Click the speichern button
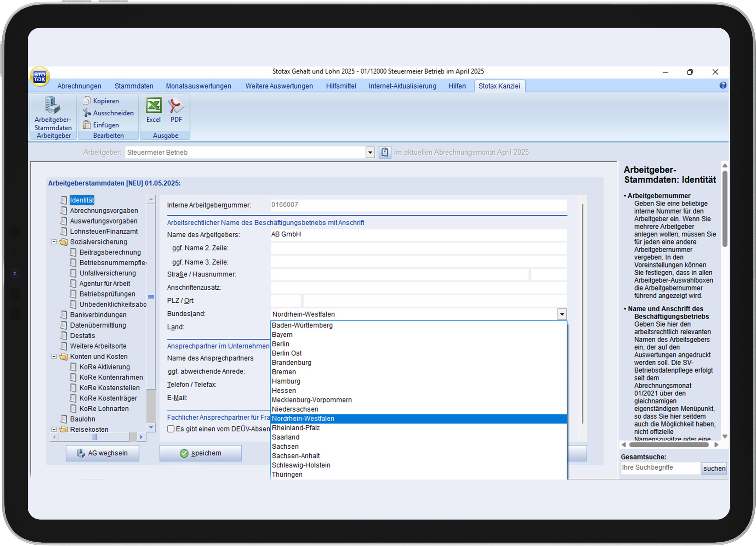756x546 pixels. coord(201,453)
